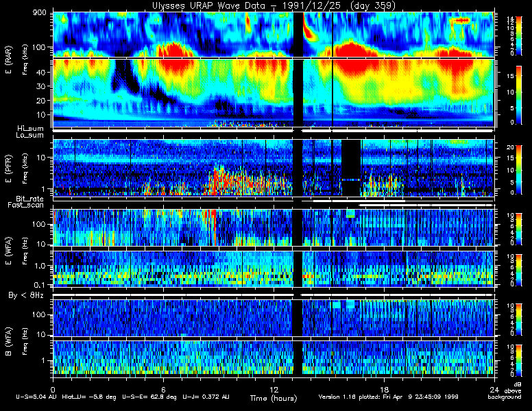Select the 'Fast_scan' status row label
The image size is (532, 411).
tap(26, 205)
